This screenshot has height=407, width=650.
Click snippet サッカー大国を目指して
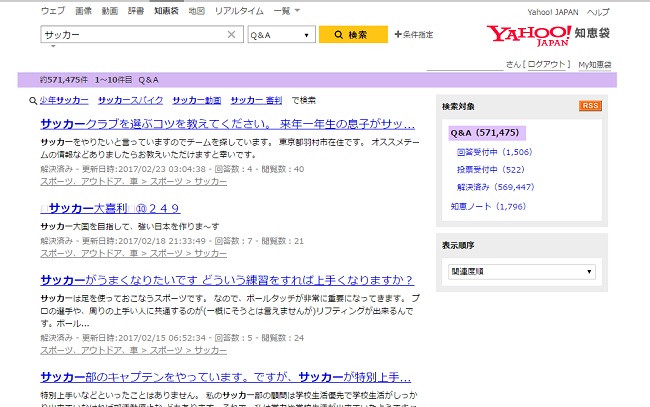[130, 226]
